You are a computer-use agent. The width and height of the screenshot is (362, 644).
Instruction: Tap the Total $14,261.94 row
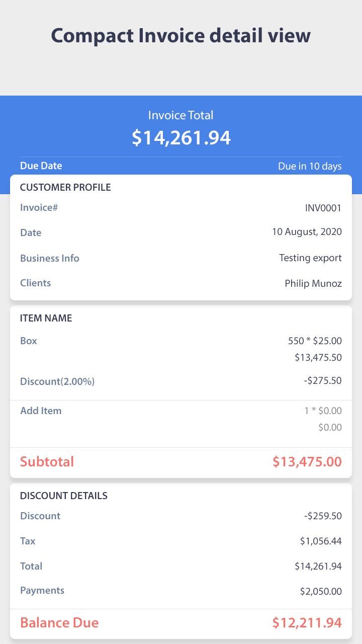click(181, 566)
